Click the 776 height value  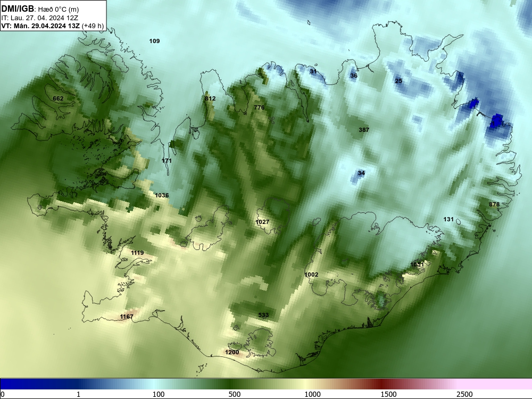point(259,107)
